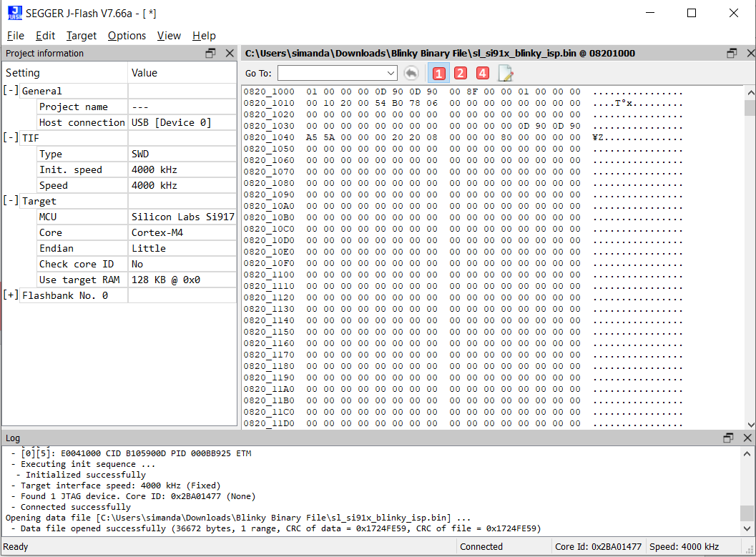This screenshot has height=557, width=756.
Task: Click the Go back arrow button
Action: tap(411, 73)
